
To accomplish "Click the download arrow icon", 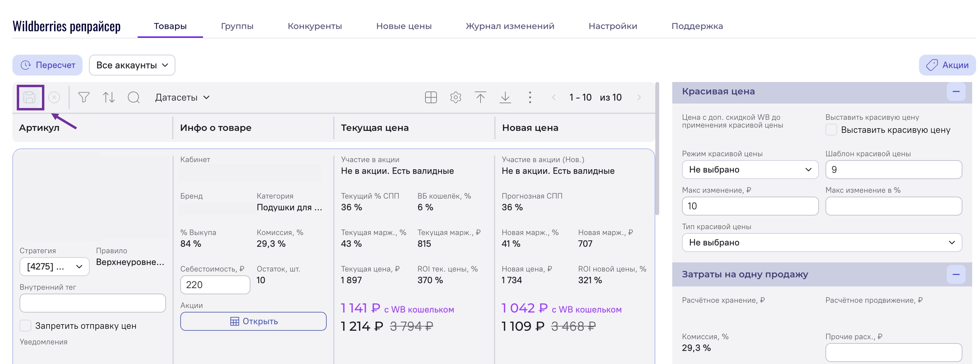I will coord(505,98).
